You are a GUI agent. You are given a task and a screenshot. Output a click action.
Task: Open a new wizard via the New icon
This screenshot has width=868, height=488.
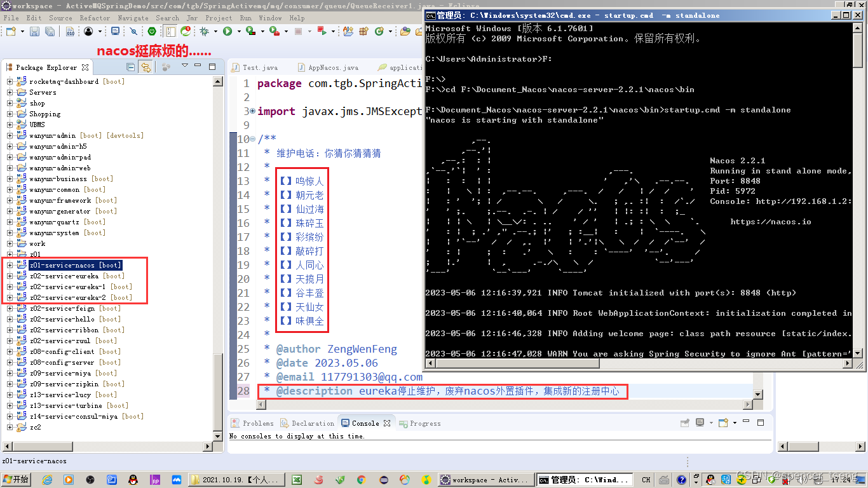[10, 30]
